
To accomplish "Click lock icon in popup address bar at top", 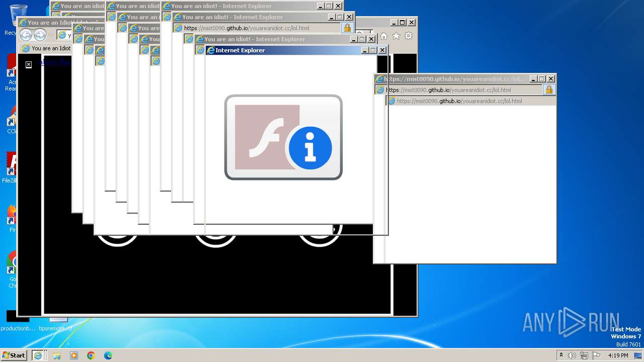I will (347, 28).
